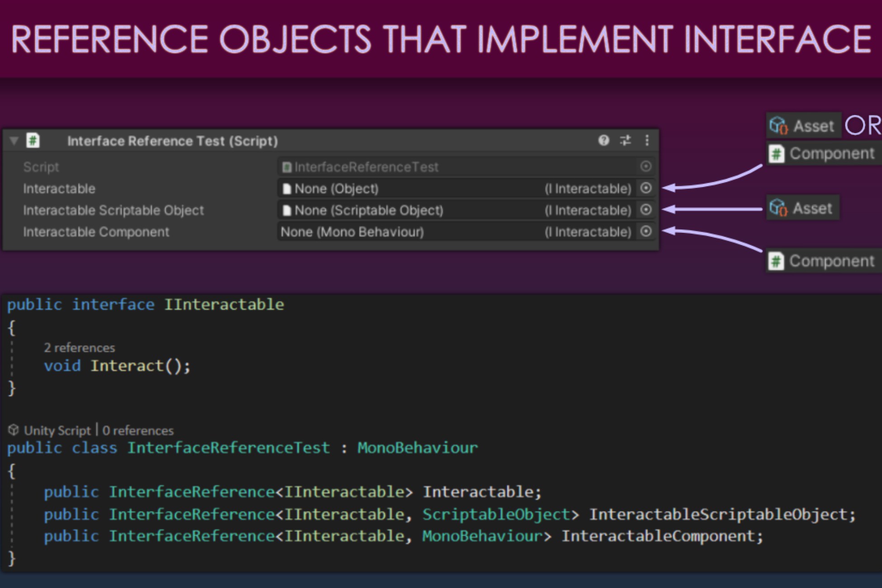Click the bottom Component script icon
The width and height of the screenshot is (882, 588).
[776, 261]
